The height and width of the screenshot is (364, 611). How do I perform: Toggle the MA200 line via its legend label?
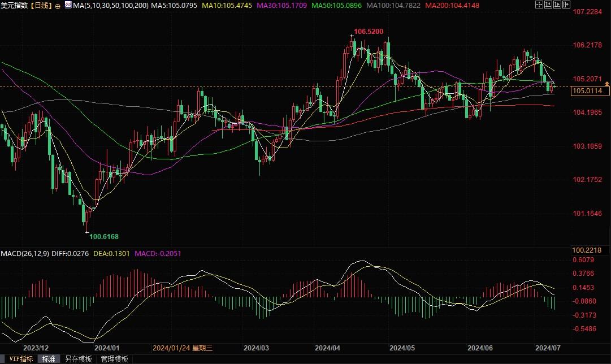point(452,6)
